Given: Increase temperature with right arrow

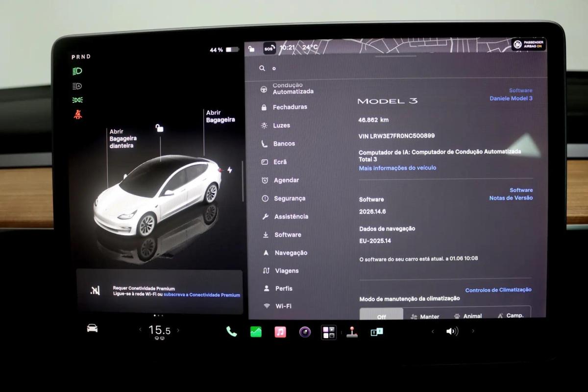Looking at the screenshot, I should (178, 330).
